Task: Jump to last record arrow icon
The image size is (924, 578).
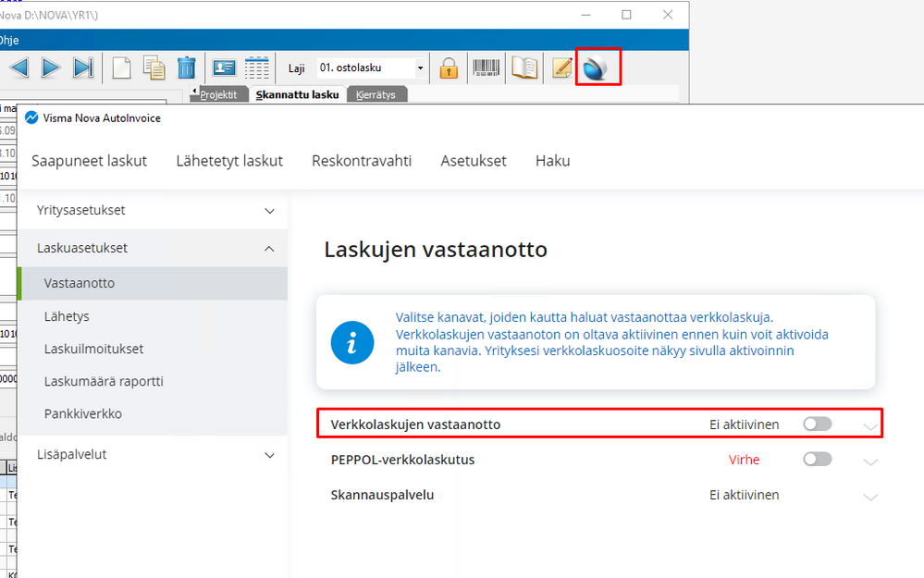Action: click(x=83, y=68)
